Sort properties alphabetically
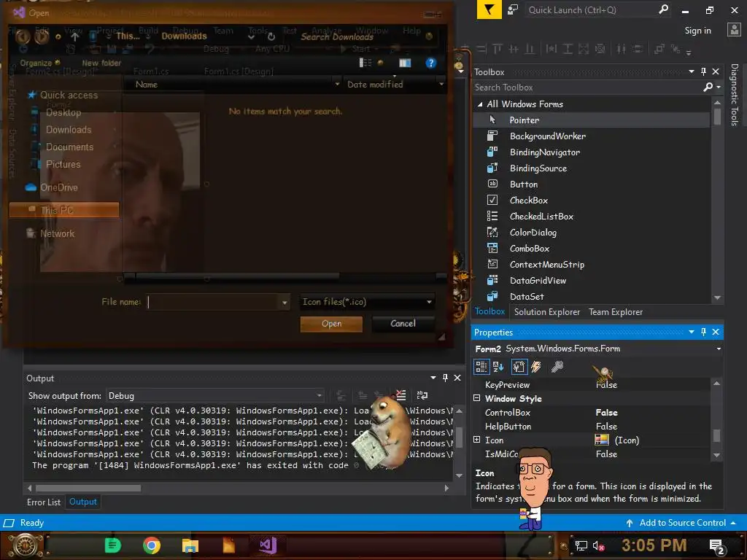Image resolution: width=747 pixels, height=560 pixels. [x=499, y=367]
